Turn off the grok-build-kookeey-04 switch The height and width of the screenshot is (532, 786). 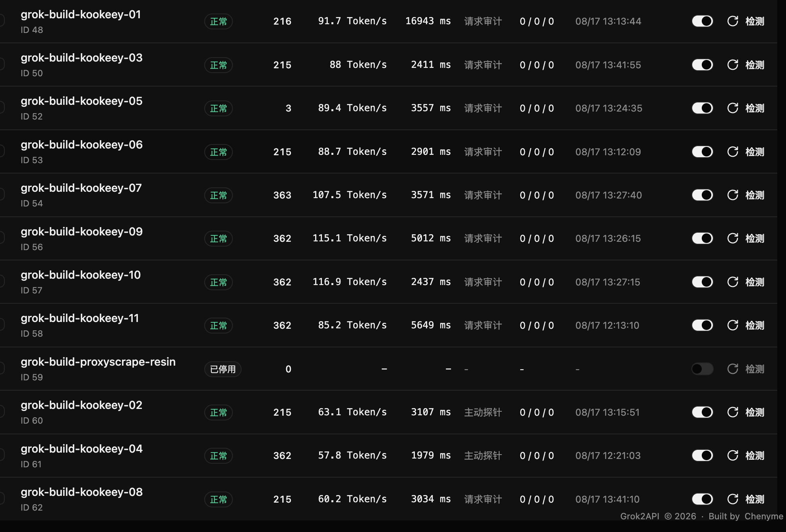point(702,455)
